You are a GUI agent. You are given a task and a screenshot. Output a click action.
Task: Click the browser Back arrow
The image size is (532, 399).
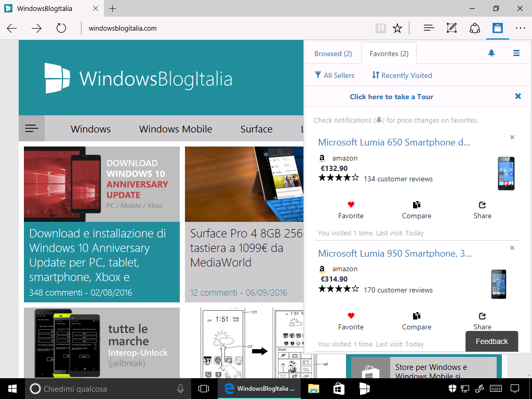tap(12, 28)
